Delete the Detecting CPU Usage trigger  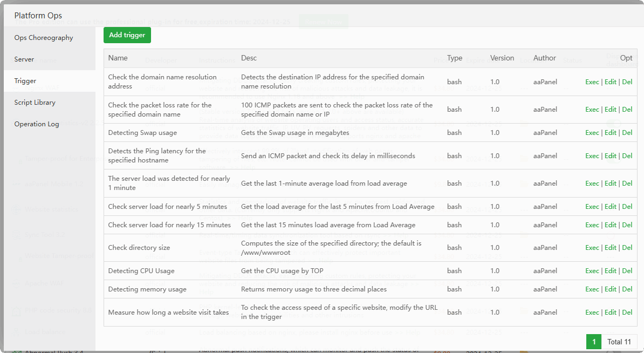click(x=627, y=271)
